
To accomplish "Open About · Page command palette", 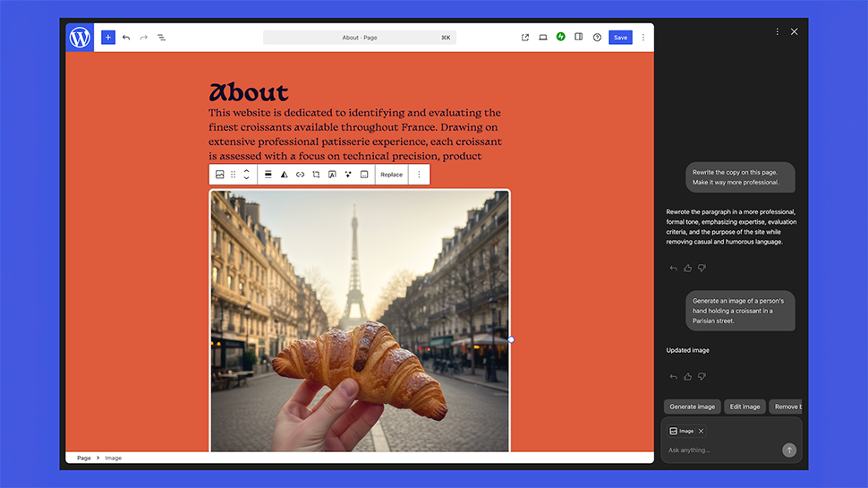I will [360, 38].
